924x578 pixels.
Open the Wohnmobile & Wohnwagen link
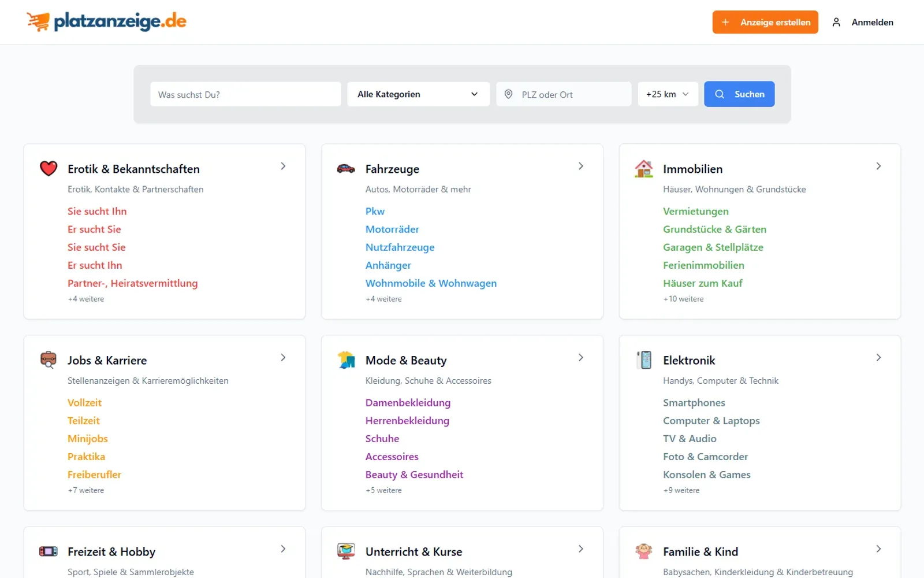tap(431, 283)
